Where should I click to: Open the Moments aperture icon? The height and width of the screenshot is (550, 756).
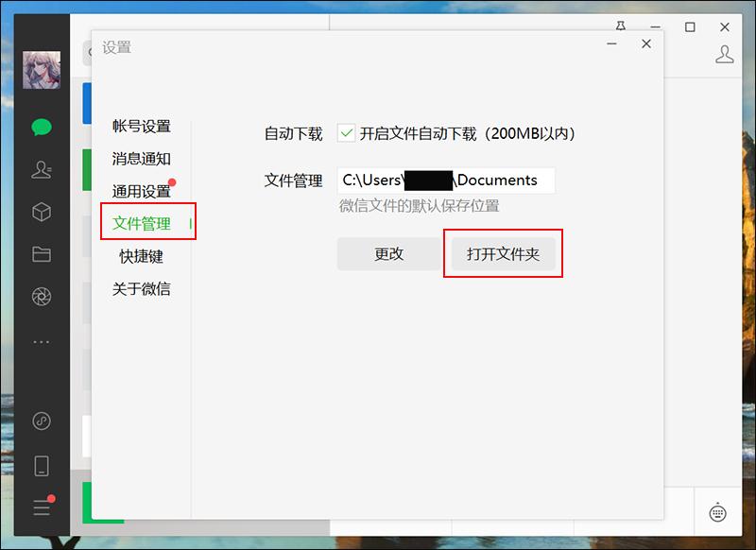(42, 297)
